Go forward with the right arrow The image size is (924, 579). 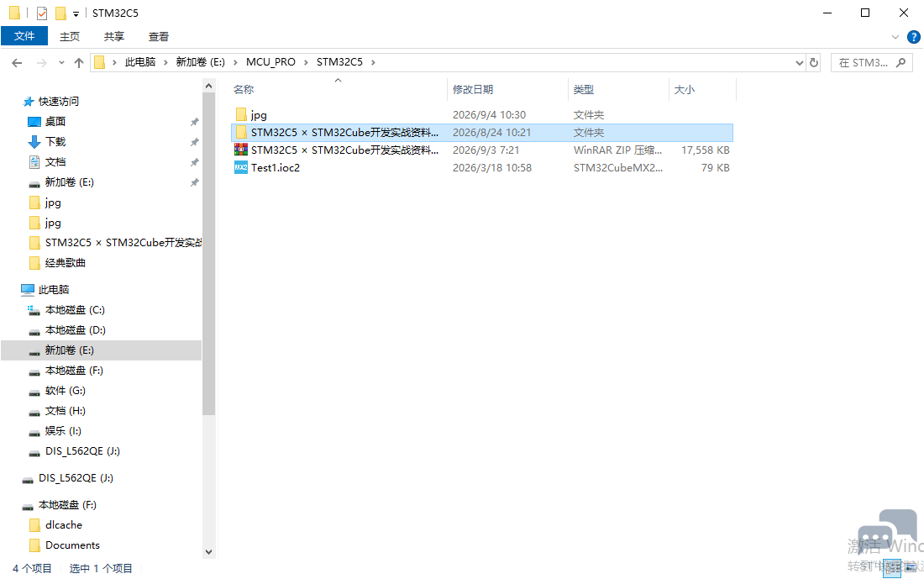(x=41, y=62)
